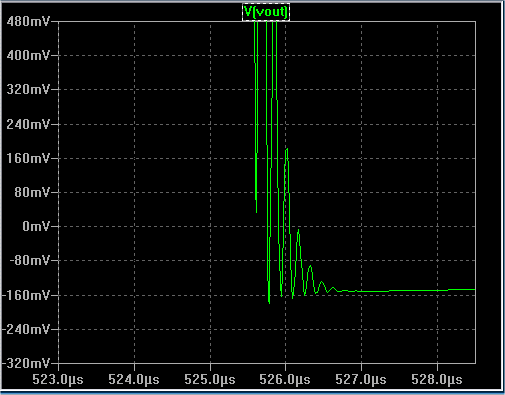Click the 525.0µs time axis label
The width and height of the screenshot is (505, 395).
point(210,379)
